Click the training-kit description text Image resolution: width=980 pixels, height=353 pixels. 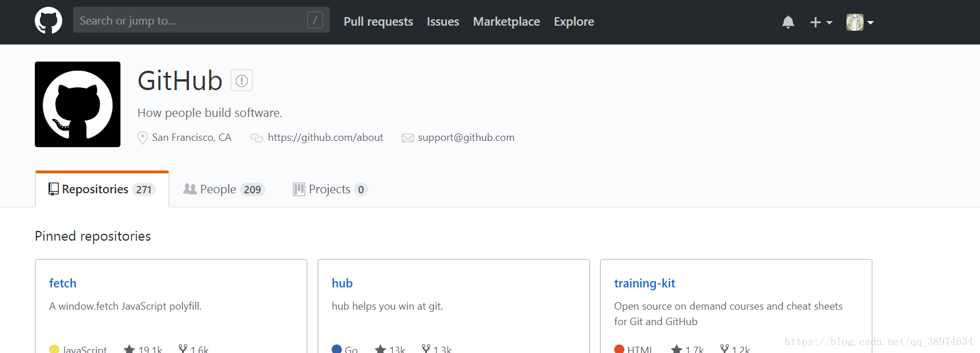(728, 314)
